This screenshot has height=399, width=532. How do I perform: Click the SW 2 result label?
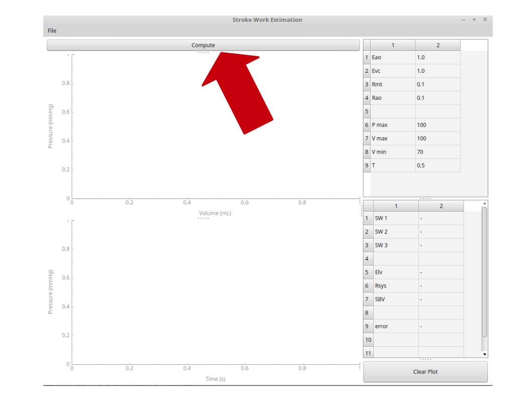[396, 232]
